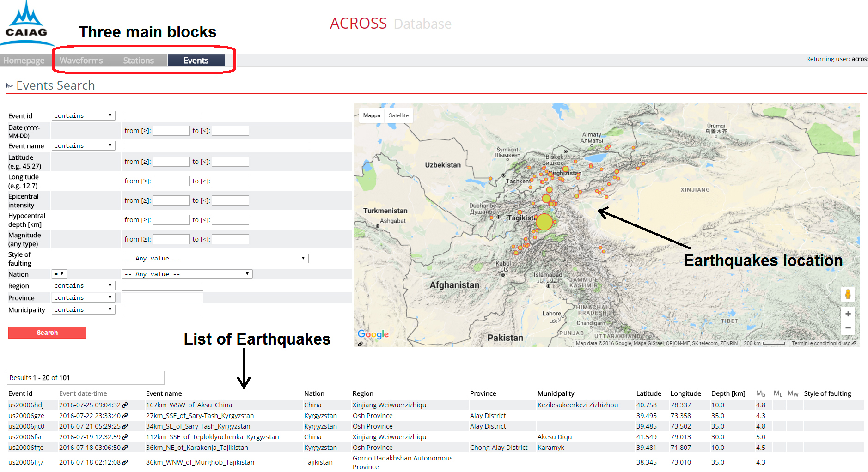Select the Events tab

(196, 61)
